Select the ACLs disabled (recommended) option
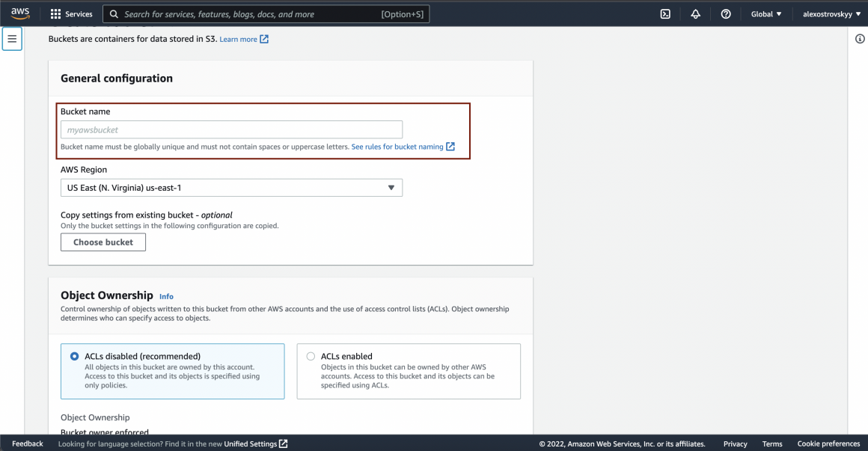 (75, 357)
